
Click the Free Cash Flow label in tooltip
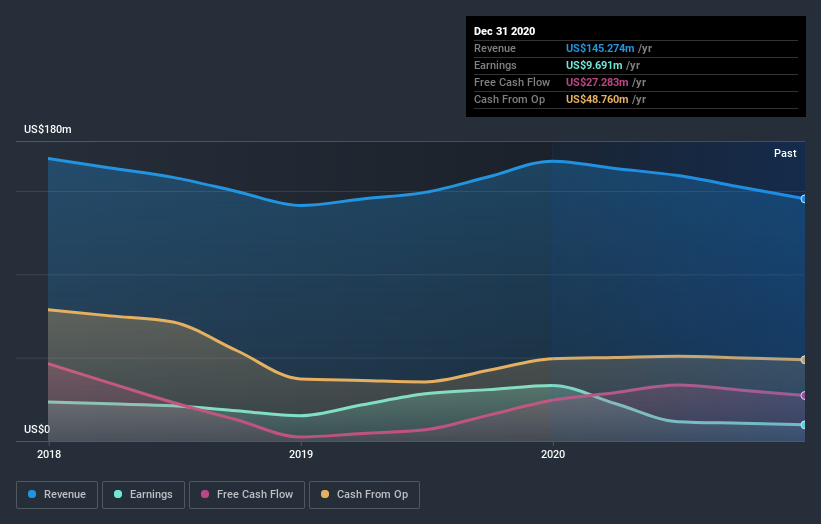pos(512,82)
